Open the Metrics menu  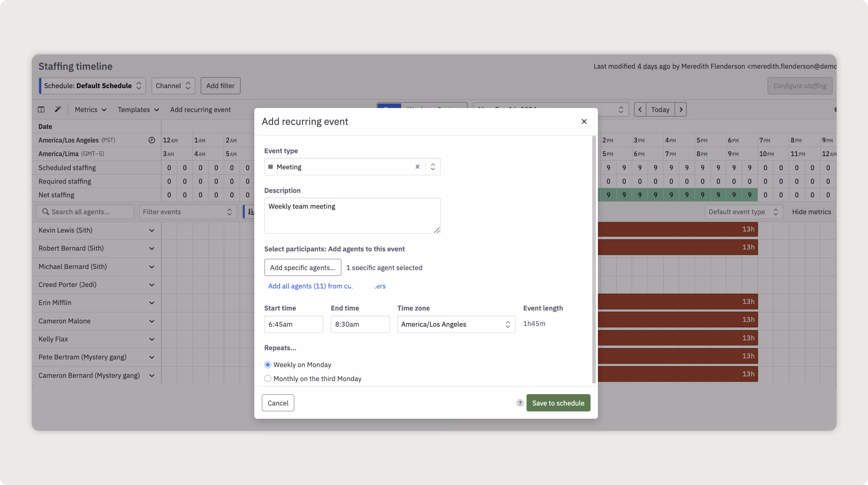(90, 110)
